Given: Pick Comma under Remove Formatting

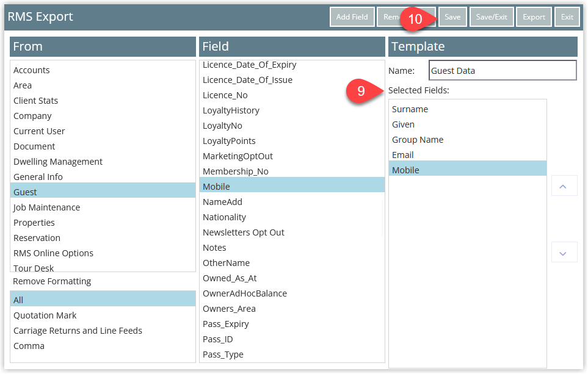Looking at the screenshot, I should (x=103, y=346).
